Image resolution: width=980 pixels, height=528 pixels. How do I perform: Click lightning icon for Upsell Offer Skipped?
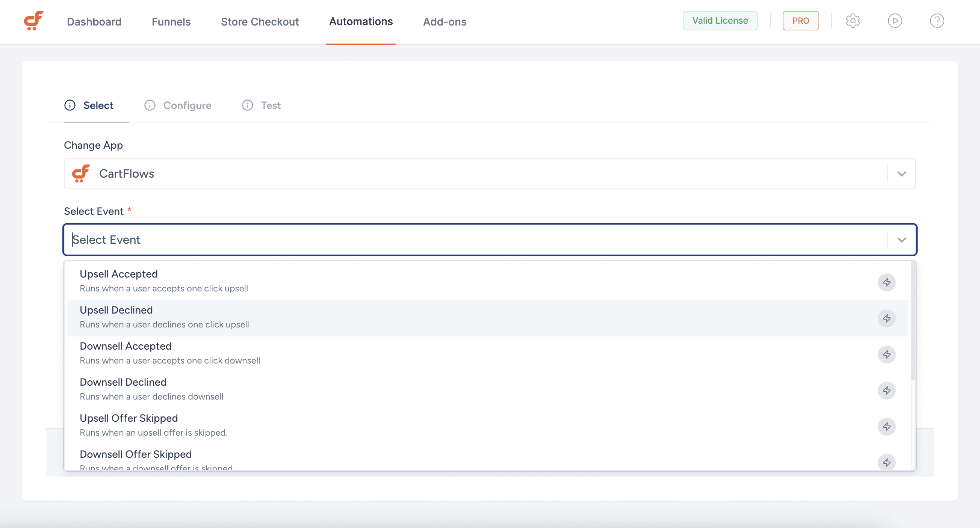[x=886, y=427]
